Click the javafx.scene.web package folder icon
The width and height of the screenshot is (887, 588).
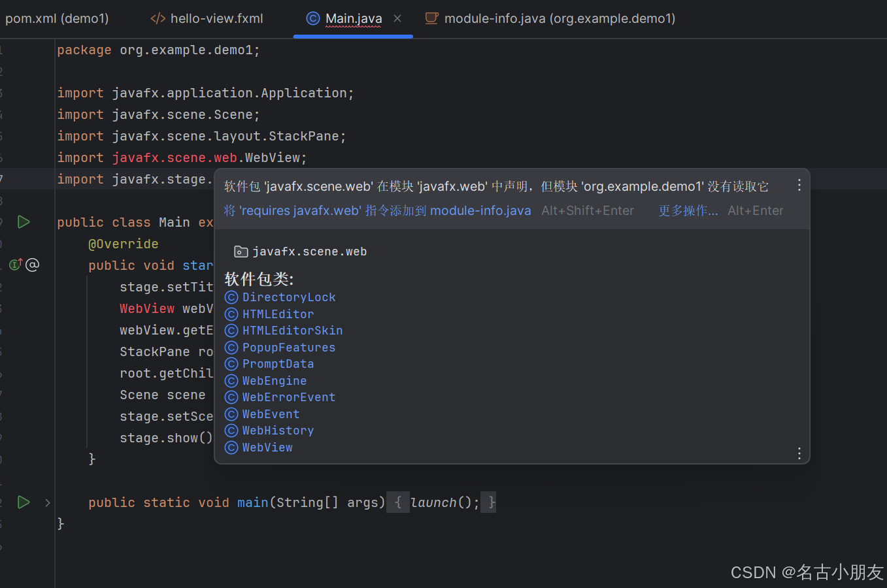coord(241,252)
